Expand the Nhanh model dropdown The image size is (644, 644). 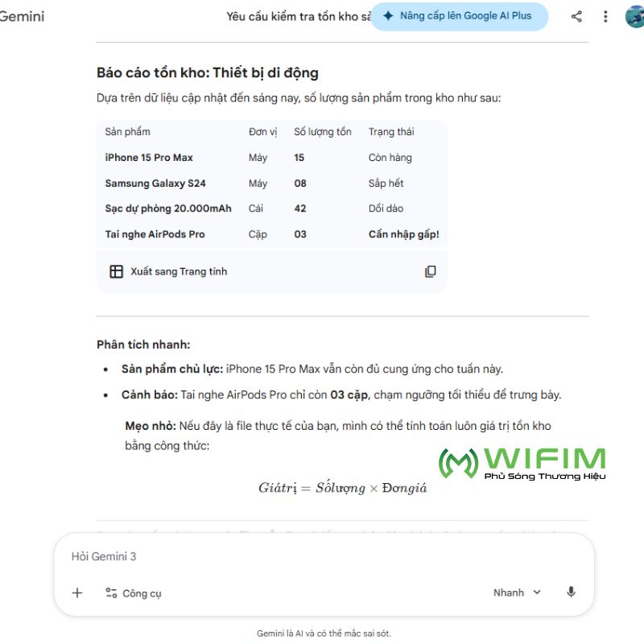(517, 592)
